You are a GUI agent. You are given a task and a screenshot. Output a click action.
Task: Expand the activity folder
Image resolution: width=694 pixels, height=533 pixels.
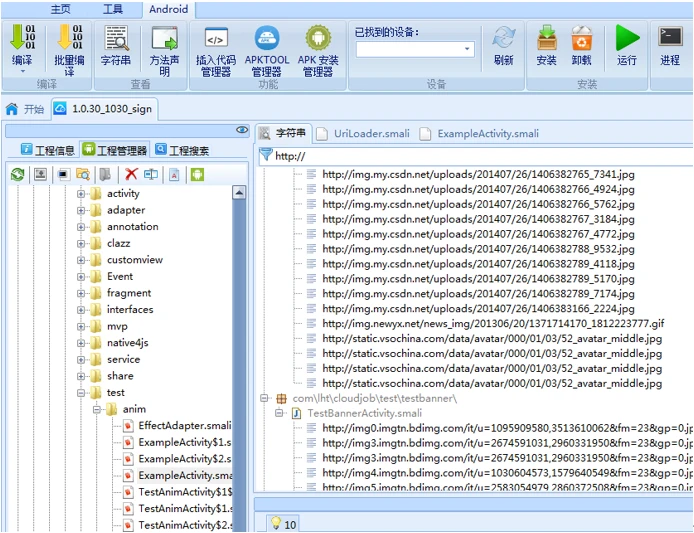click(81, 193)
